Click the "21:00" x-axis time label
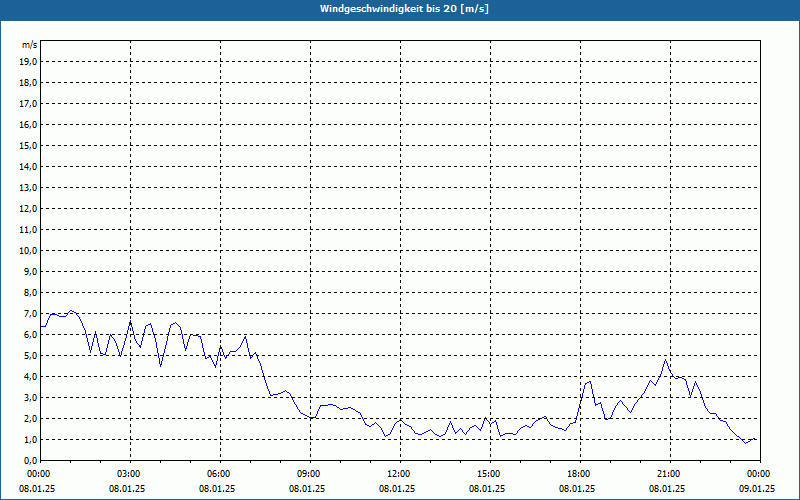Image resolution: width=800 pixels, height=500 pixels. point(670,474)
